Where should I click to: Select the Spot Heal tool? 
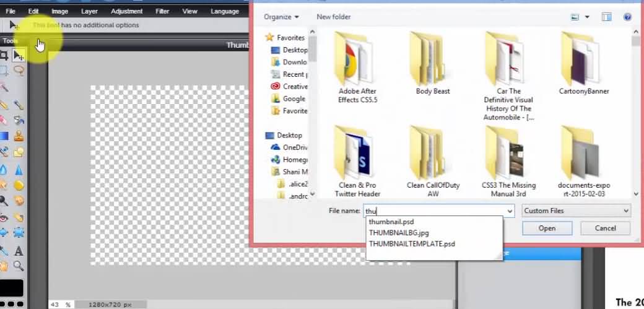pyautogui.click(x=19, y=217)
